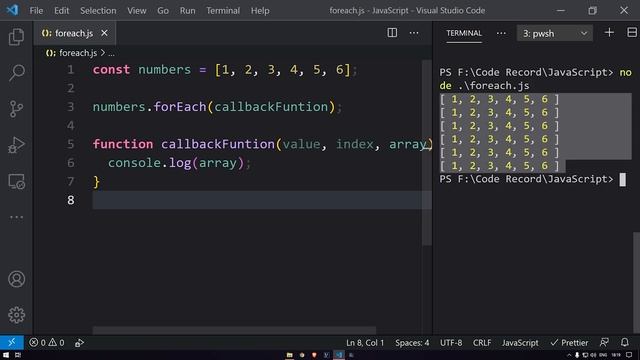
Task: Open the Explorer view in activity bar
Action: click(16, 37)
